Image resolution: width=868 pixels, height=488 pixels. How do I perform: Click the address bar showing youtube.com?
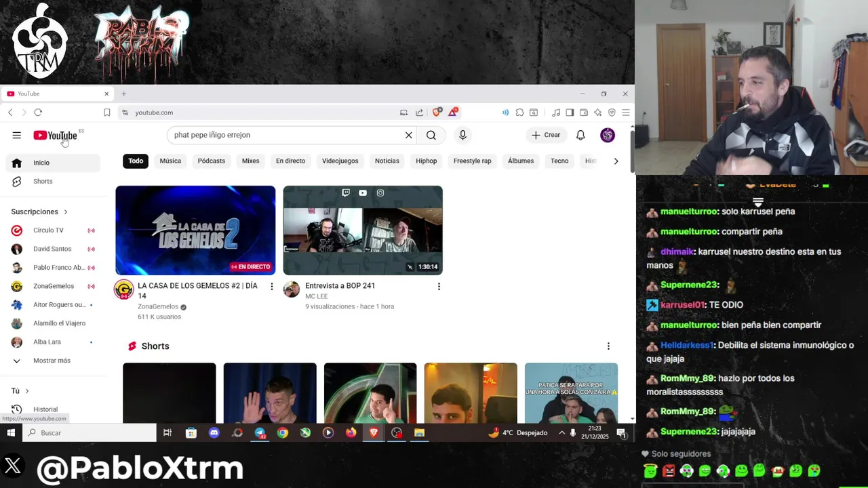coord(258,113)
